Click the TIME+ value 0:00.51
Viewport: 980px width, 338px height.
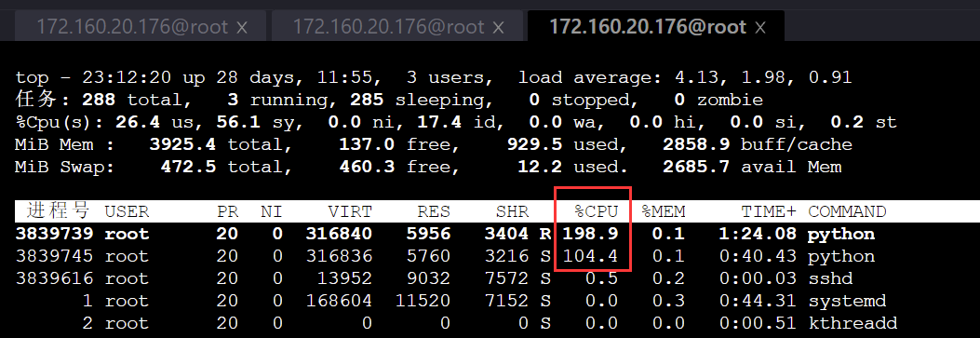coord(758,324)
